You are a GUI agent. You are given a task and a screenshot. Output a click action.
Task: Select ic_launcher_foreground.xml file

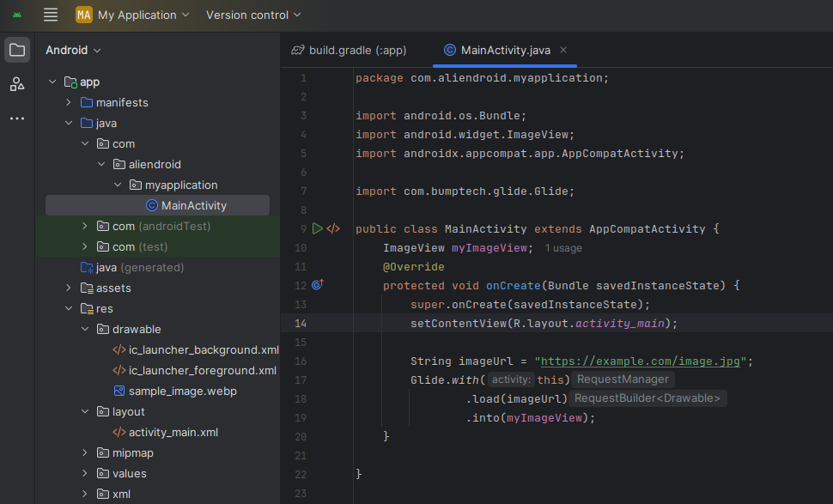pyautogui.click(x=203, y=371)
